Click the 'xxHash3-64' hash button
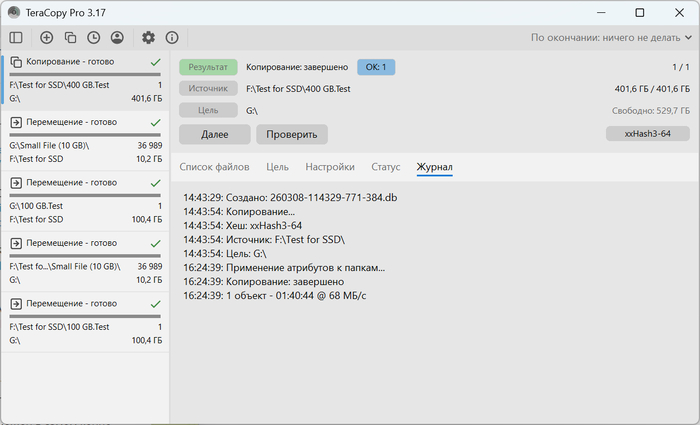 pyautogui.click(x=647, y=134)
